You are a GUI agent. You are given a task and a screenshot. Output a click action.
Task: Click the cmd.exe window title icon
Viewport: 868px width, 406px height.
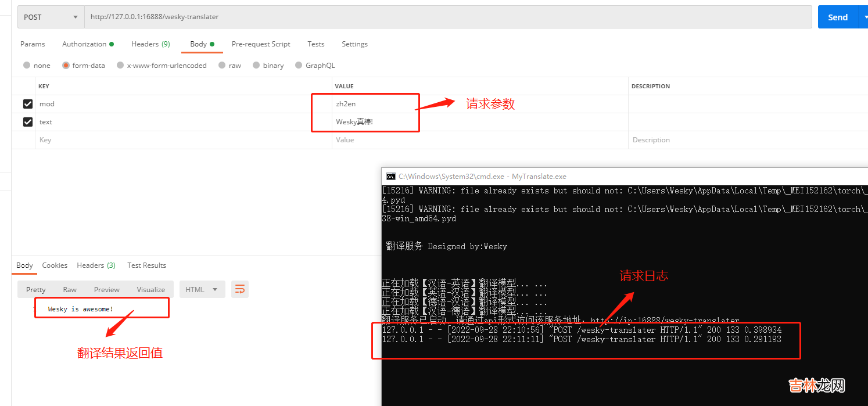coord(391,177)
